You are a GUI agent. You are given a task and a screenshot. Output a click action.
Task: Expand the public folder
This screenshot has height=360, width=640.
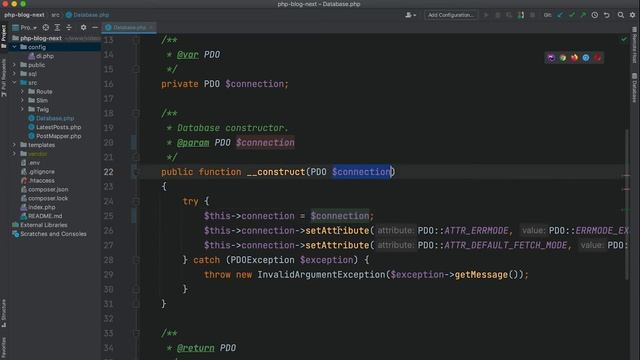pyautogui.click(x=14, y=65)
